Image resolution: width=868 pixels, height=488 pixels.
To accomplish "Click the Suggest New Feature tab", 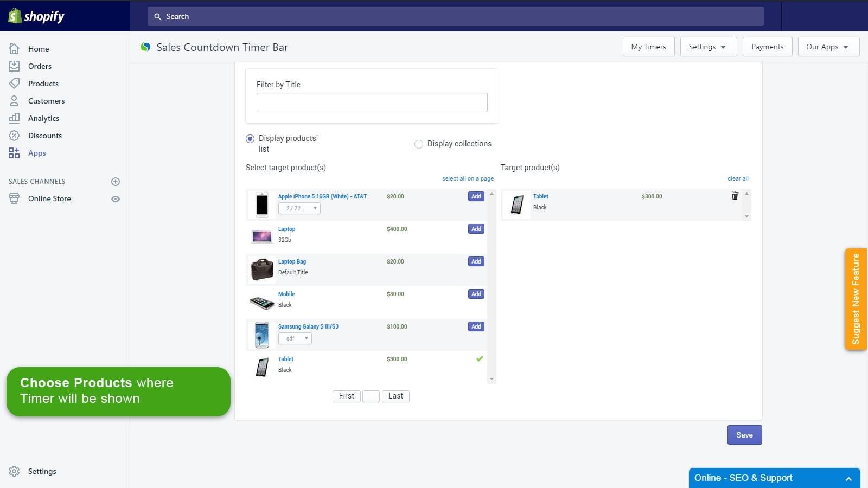I will click(856, 299).
